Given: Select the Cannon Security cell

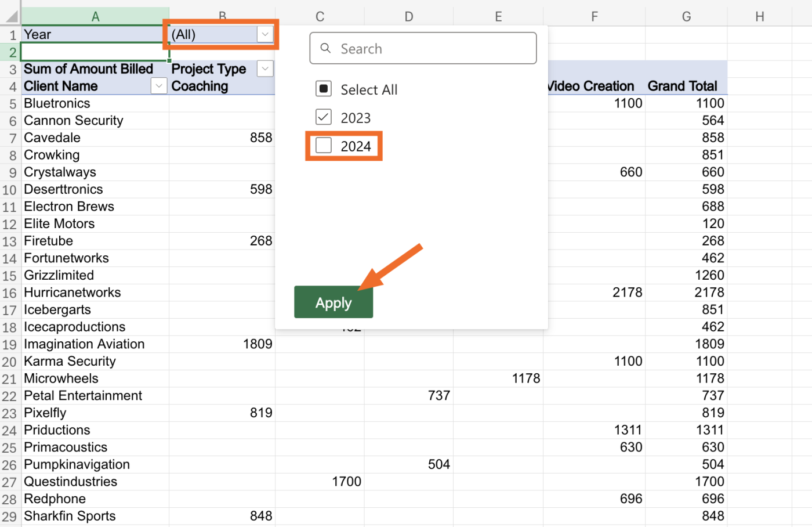Looking at the screenshot, I should click(x=95, y=120).
